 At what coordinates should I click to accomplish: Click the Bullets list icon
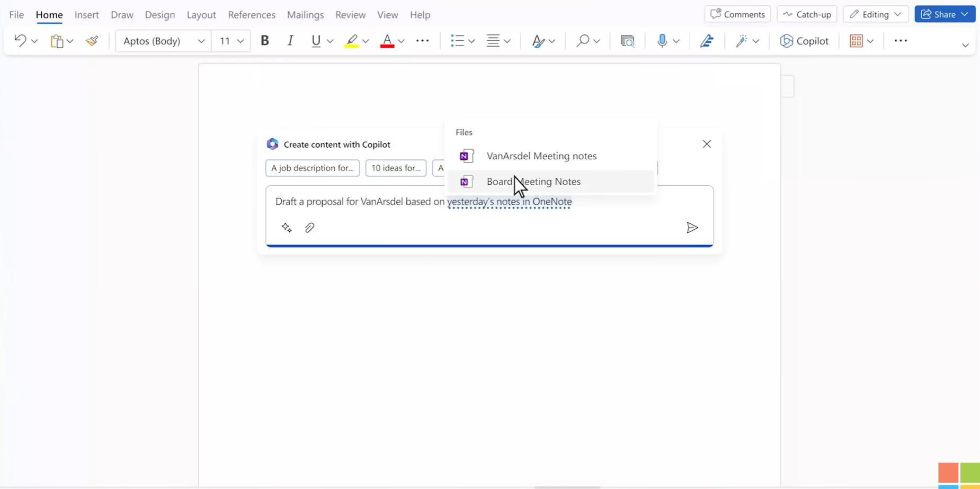click(457, 41)
